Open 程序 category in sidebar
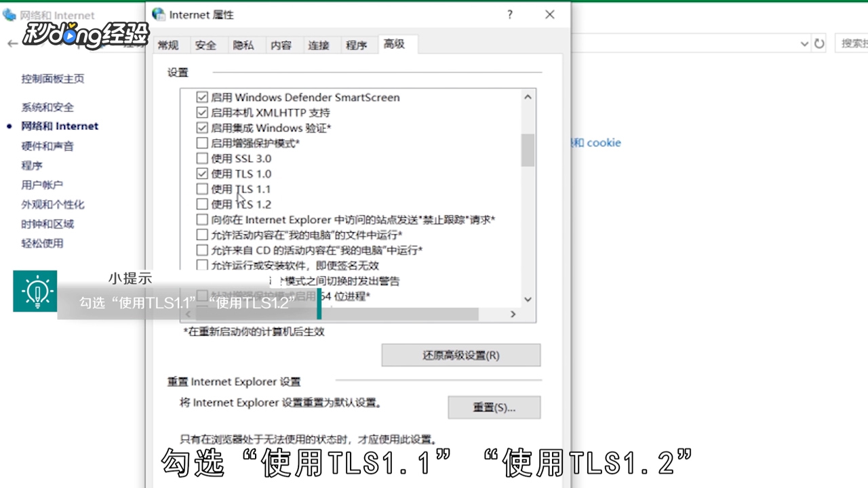 tap(32, 165)
